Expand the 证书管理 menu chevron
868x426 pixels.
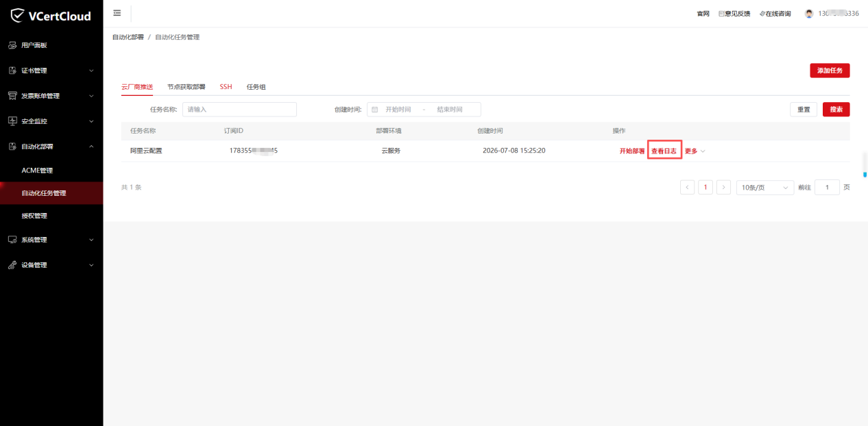(91, 71)
